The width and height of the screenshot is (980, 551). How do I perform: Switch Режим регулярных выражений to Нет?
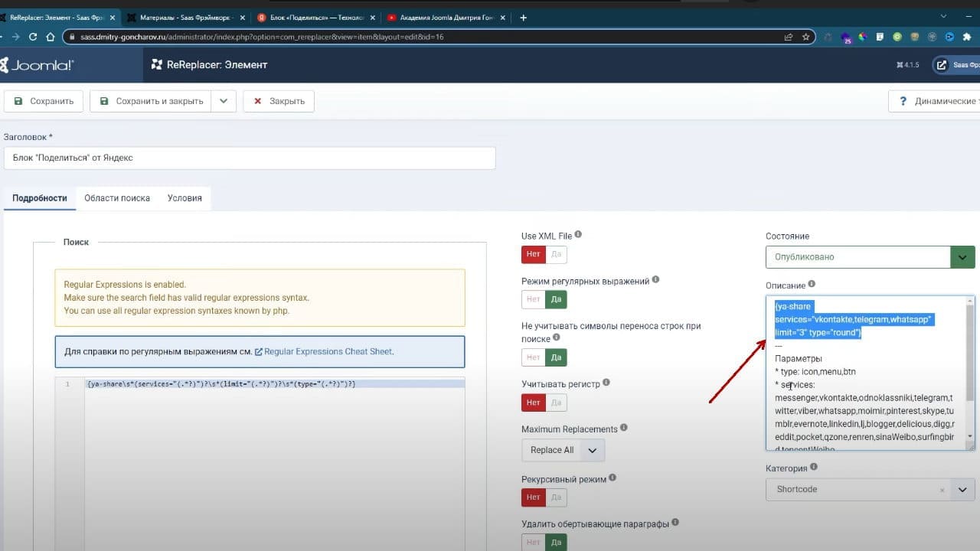pyautogui.click(x=533, y=299)
